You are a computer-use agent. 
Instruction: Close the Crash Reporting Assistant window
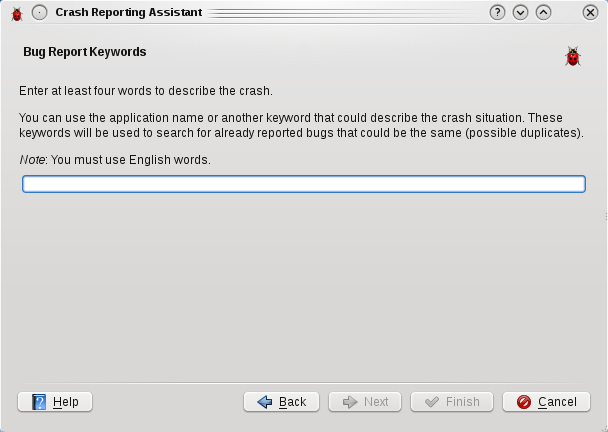tap(590, 13)
